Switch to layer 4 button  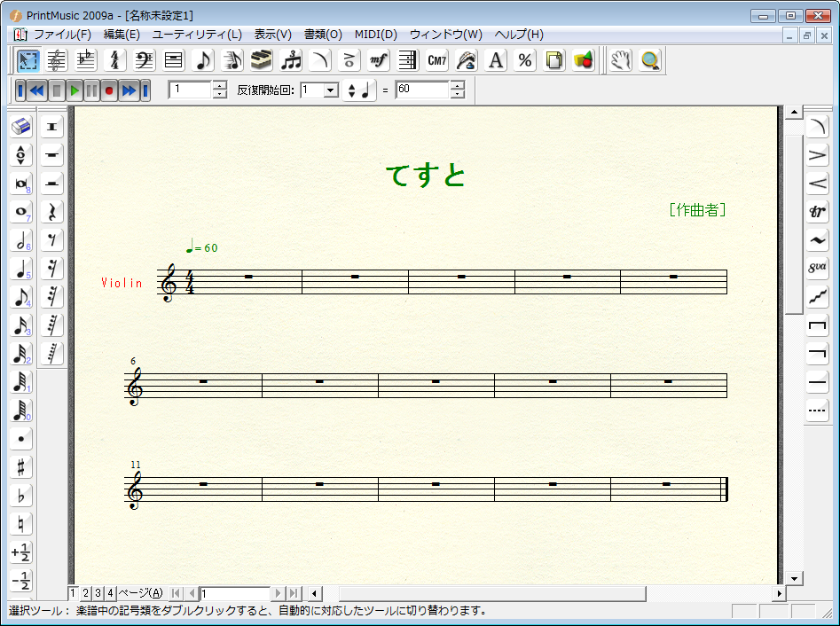[110, 593]
